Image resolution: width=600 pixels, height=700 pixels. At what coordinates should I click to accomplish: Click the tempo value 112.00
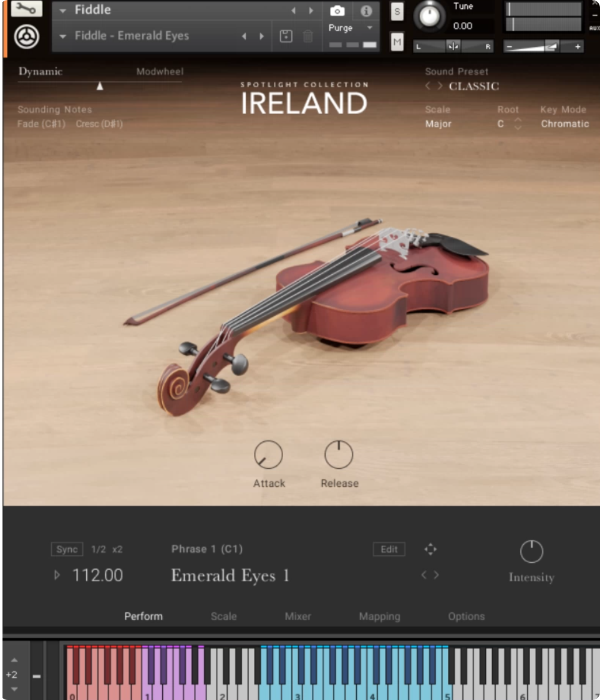97,575
